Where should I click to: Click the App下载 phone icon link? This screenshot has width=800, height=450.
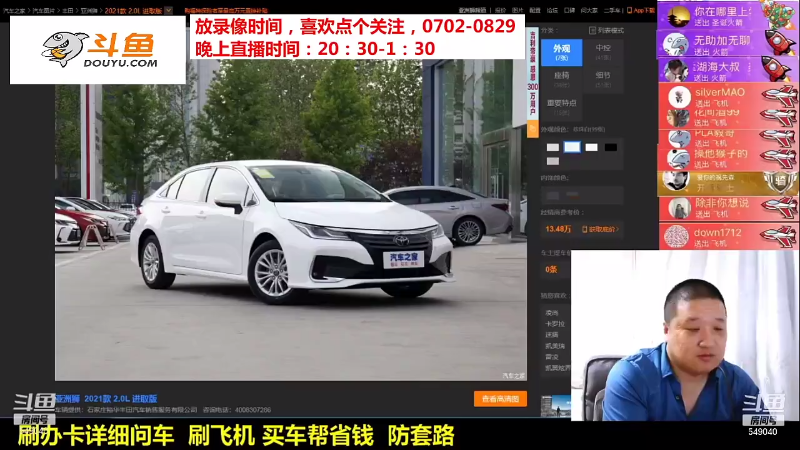point(641,10)
